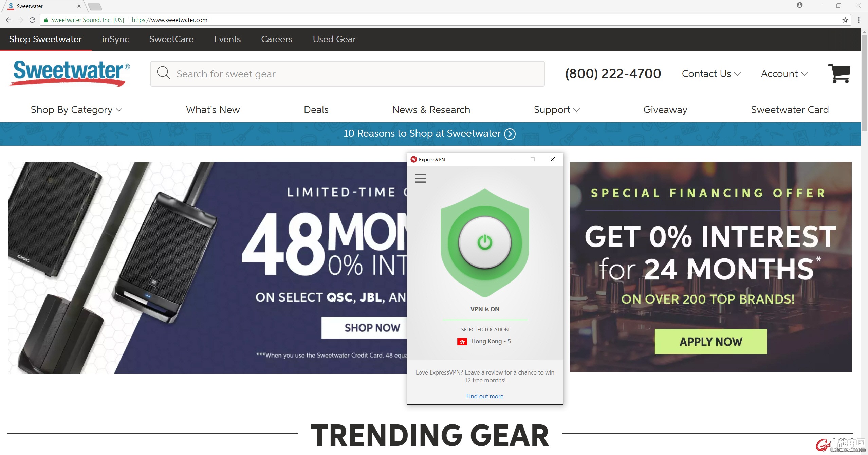Click Sweetwater Sound, Inc. [US] certificate label

click(88, 20)
